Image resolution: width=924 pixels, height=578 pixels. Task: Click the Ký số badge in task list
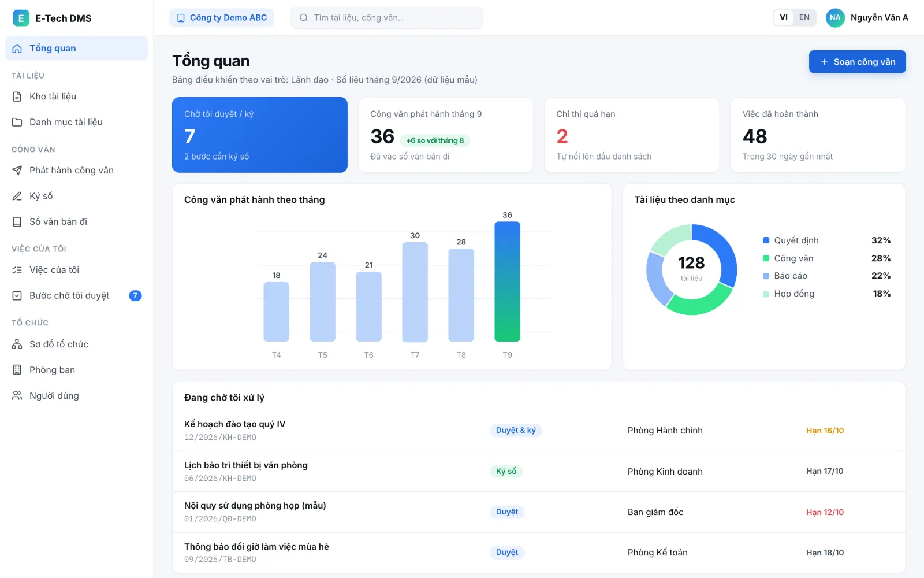pos(506,471)
